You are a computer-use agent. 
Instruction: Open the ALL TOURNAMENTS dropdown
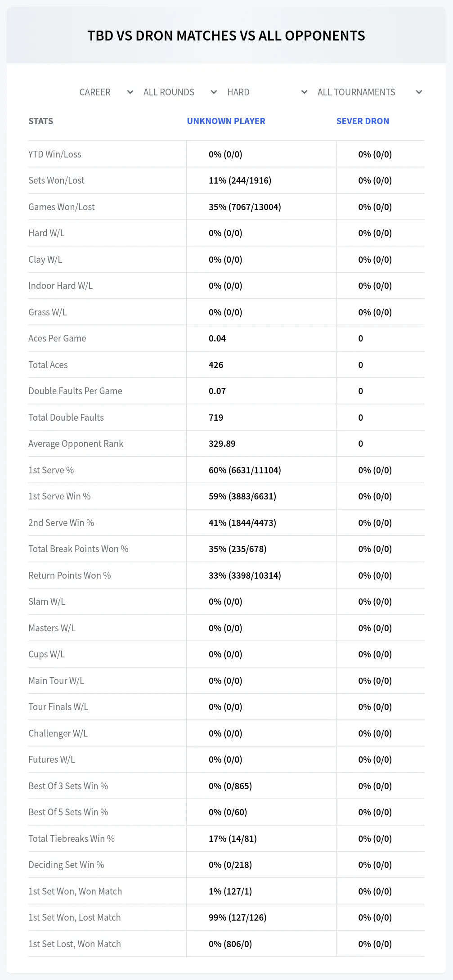(x=369, y=92)
